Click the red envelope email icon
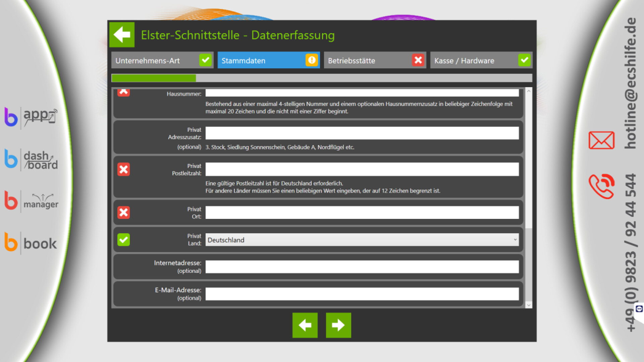 click(601, 140)
